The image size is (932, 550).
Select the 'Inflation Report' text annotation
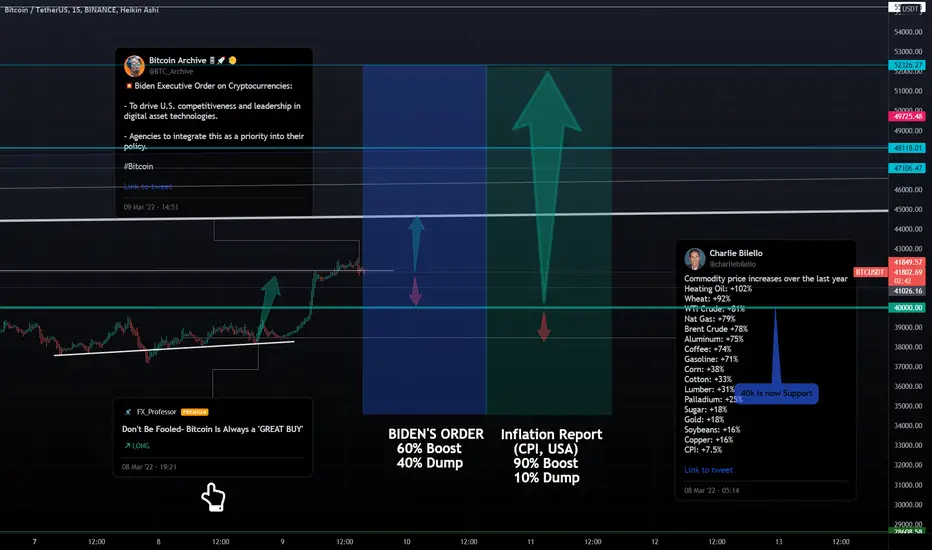tap(551, 435)
